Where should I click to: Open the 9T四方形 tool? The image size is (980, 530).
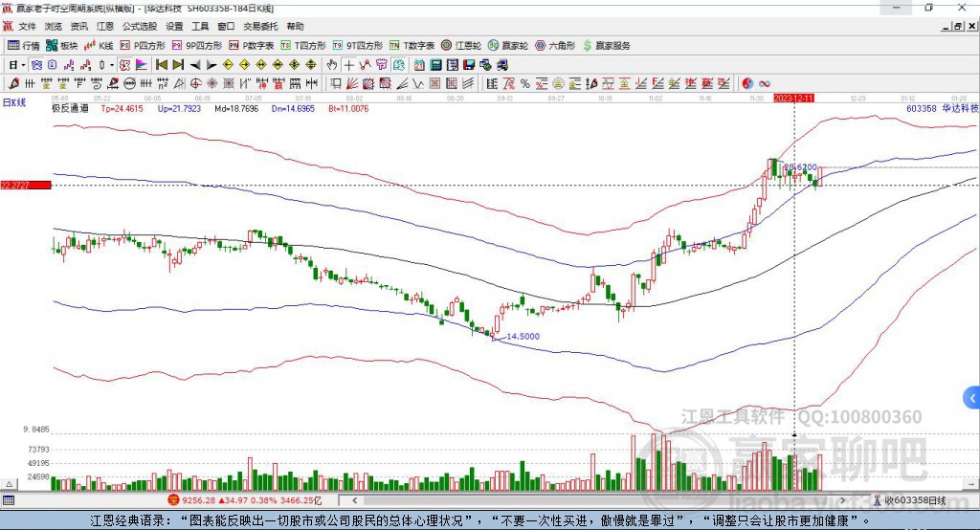[358, 46]
